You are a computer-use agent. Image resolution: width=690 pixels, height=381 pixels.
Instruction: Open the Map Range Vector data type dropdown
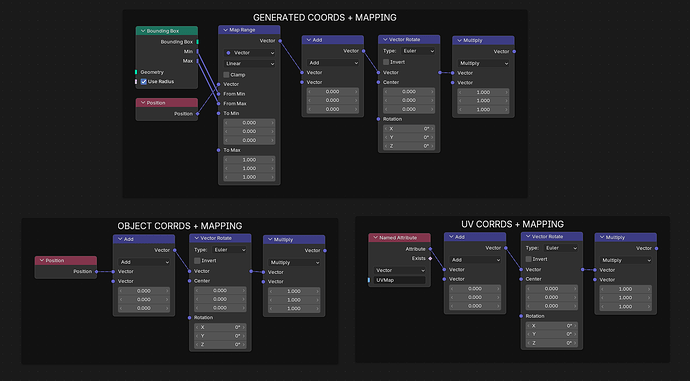coord(250,53)
